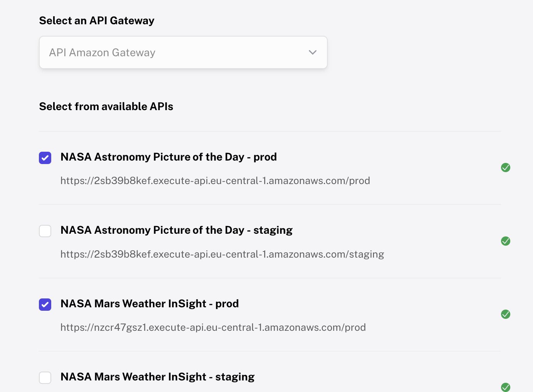Click the Mars Weather InSight prod URL

[x=213, y=327]
